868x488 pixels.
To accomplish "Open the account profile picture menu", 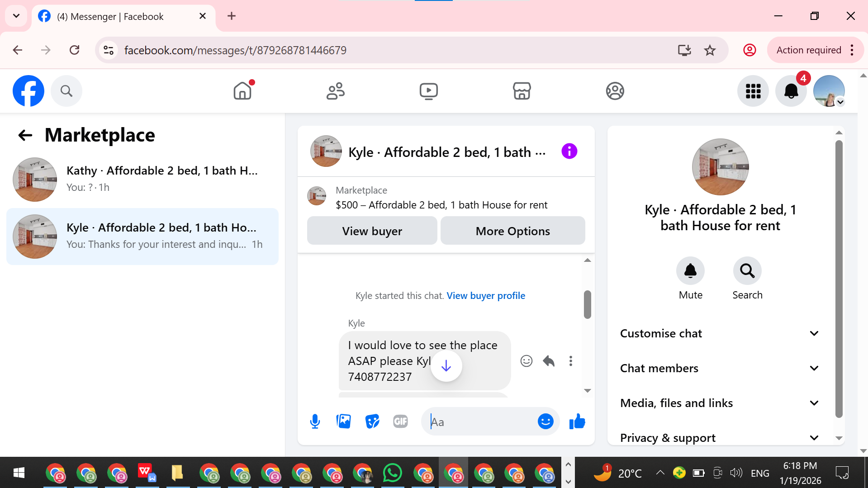I will (x=829, y=91).
